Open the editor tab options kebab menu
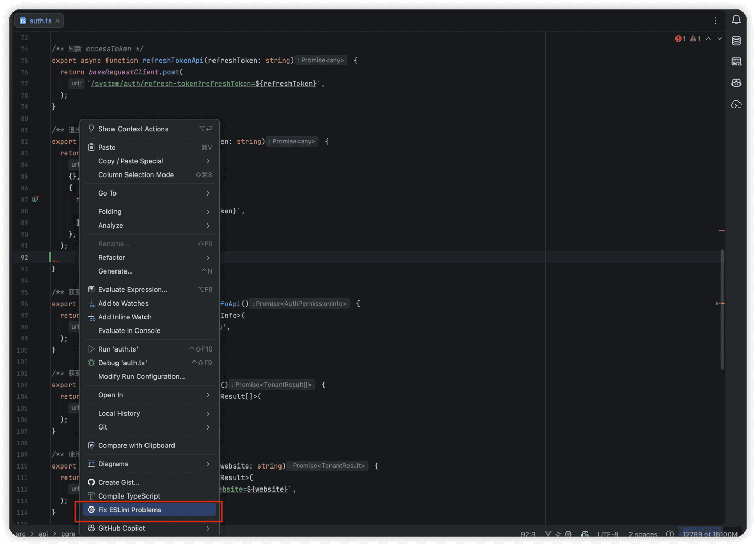The width and height of the screenshot is (756, 546). click(715, 21)
